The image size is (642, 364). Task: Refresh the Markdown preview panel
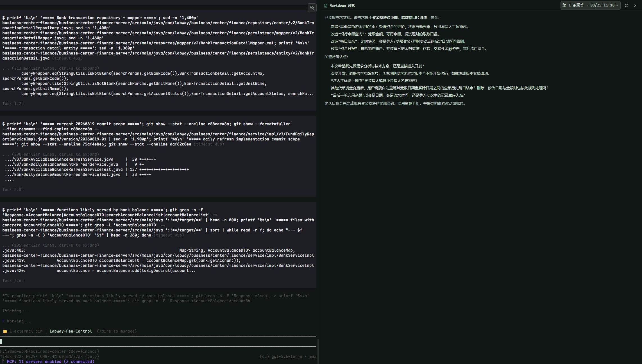tap(626, 6)
